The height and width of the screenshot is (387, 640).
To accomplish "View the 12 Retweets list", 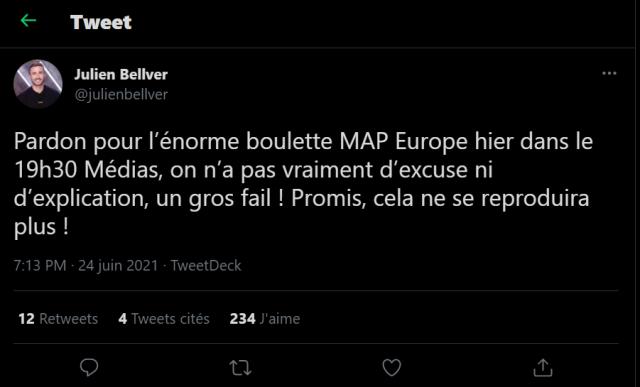I will point(58,319).
